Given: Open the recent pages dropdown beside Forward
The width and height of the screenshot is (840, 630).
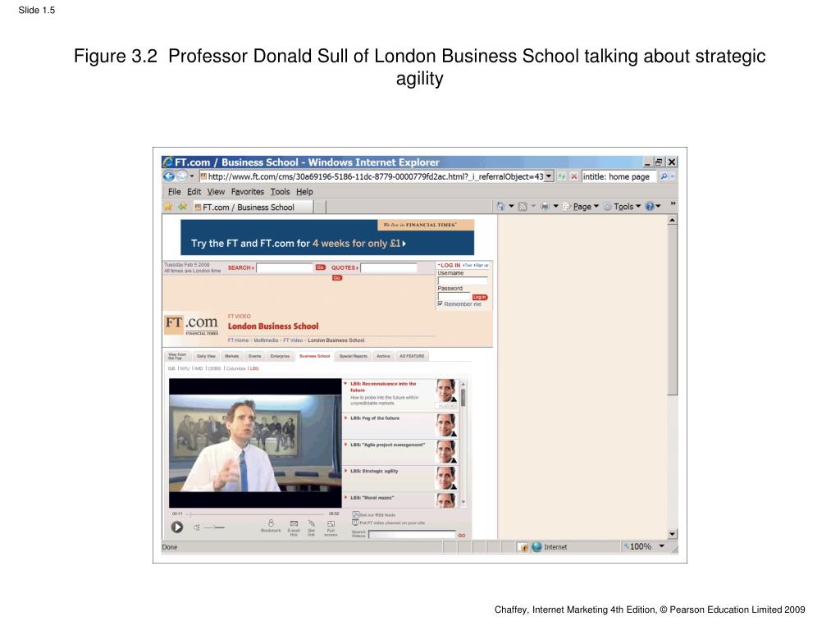Looking at the screenshot, I should click(x=192, y=176).
